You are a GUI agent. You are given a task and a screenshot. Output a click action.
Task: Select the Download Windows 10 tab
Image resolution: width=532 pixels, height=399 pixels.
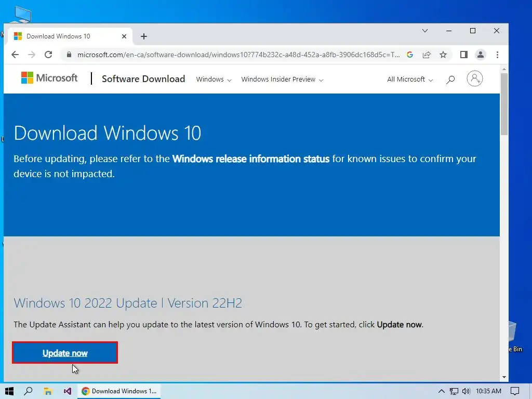[70, 36]
